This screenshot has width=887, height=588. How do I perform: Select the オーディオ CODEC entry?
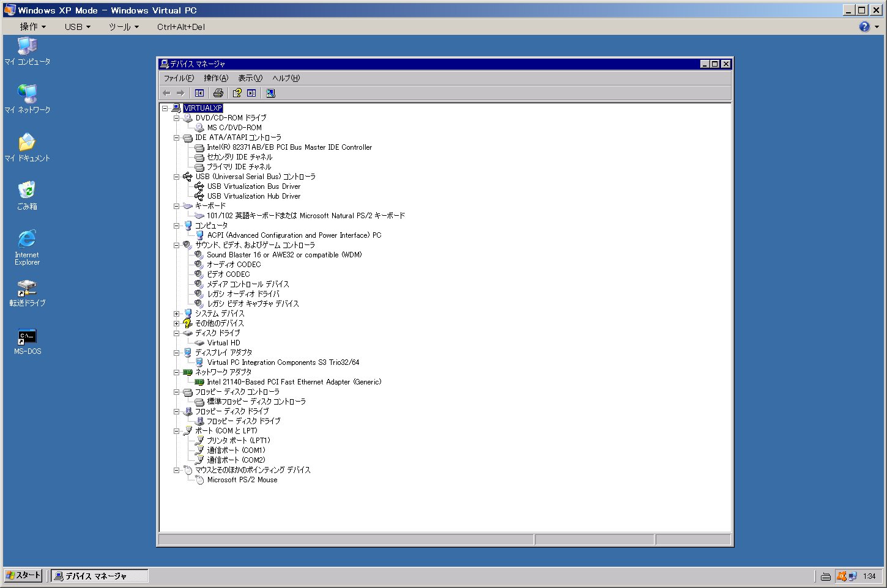click(x=234, y=265)
